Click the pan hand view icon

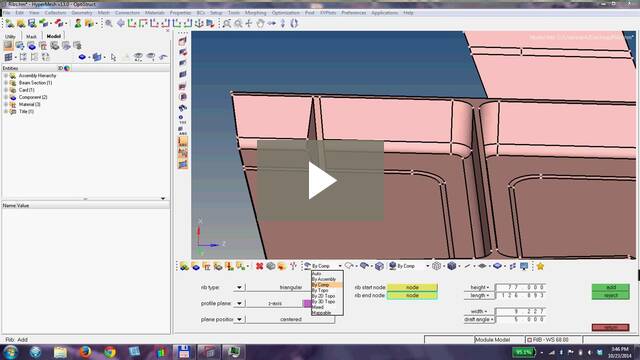pyautogui.click(x=260, y=24)
